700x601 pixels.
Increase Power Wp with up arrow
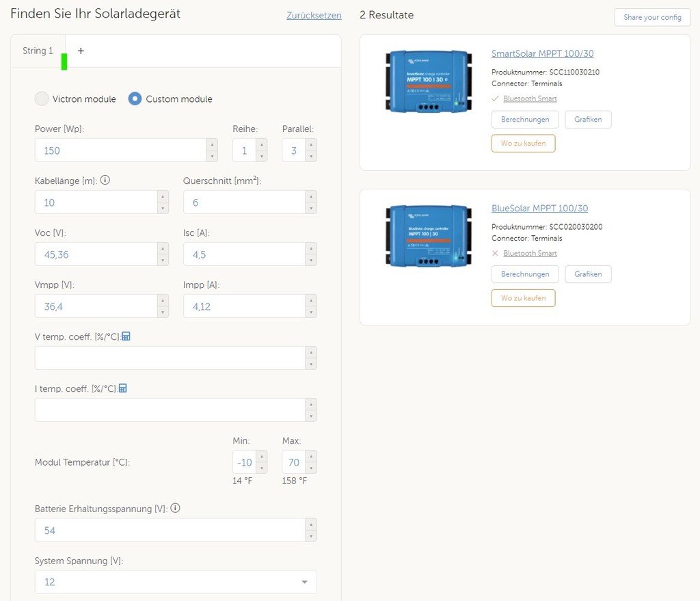212,145
